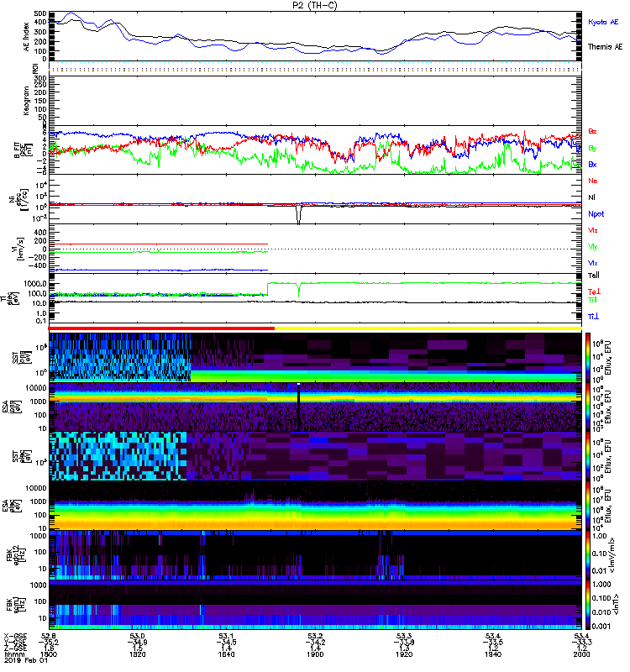Click the -400 tick on the Vi axis

coord(38,265)
